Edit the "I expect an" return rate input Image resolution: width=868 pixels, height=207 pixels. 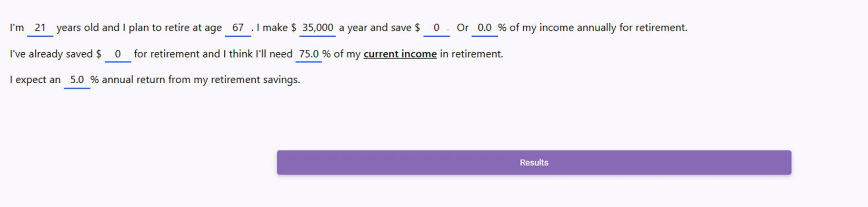coord(77,80)
